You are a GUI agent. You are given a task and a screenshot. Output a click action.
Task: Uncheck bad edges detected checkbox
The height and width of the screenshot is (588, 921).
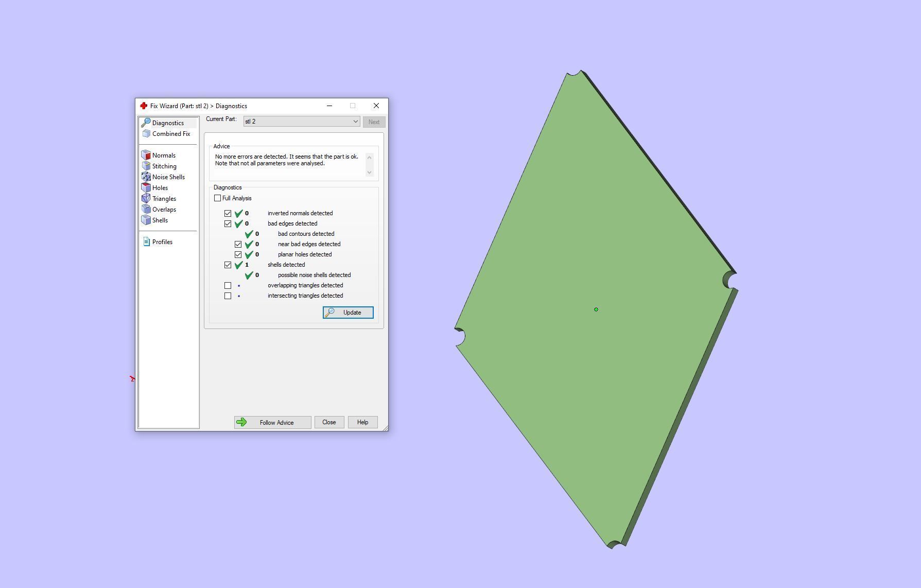tap(228, 223)
